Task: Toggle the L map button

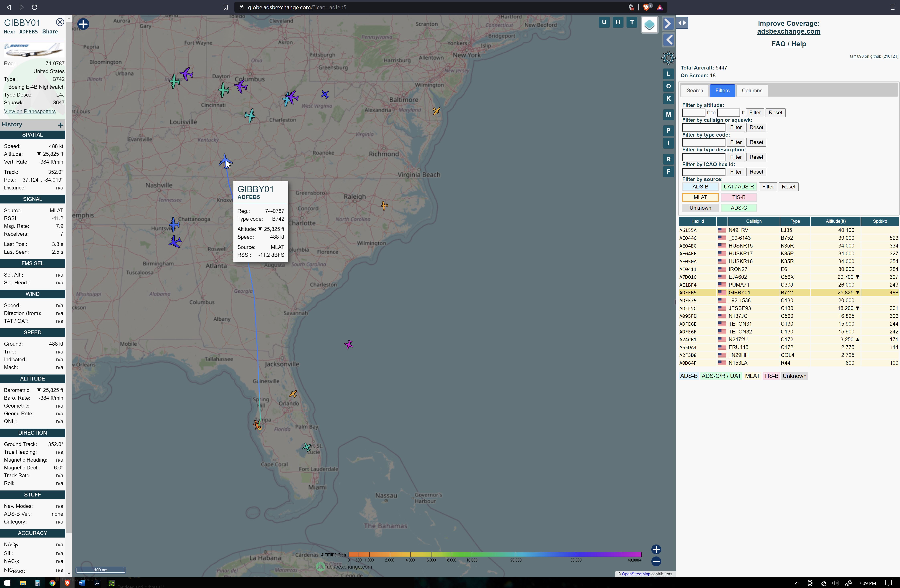Action: (x=668, y=74)
